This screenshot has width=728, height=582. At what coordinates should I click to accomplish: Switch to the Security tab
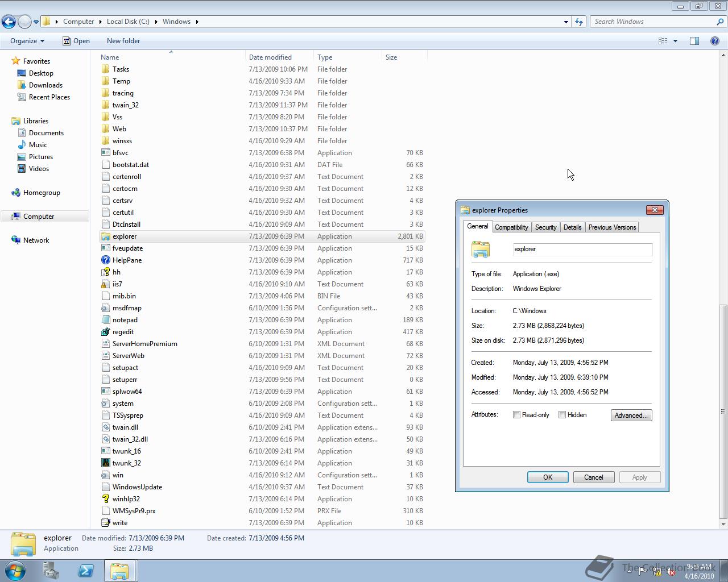(545, 227)
